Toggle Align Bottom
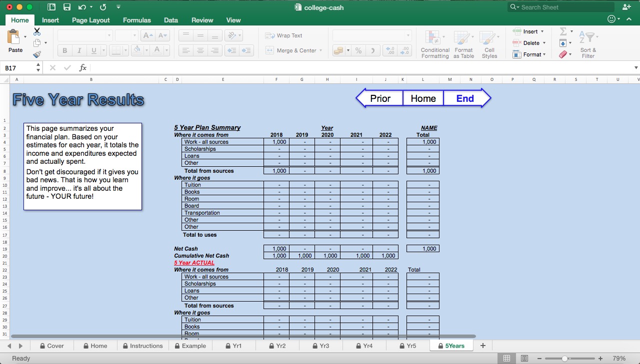 (214, 35)
